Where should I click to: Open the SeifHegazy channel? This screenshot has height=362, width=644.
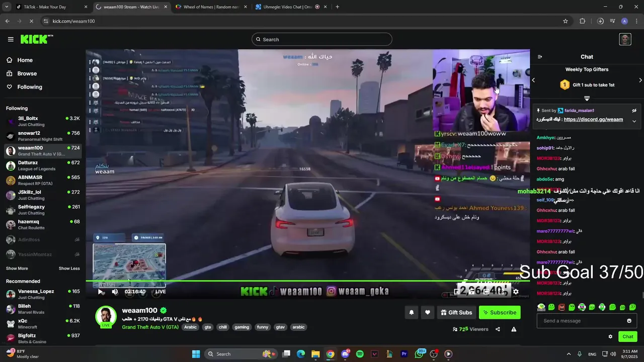pos(43,210)
